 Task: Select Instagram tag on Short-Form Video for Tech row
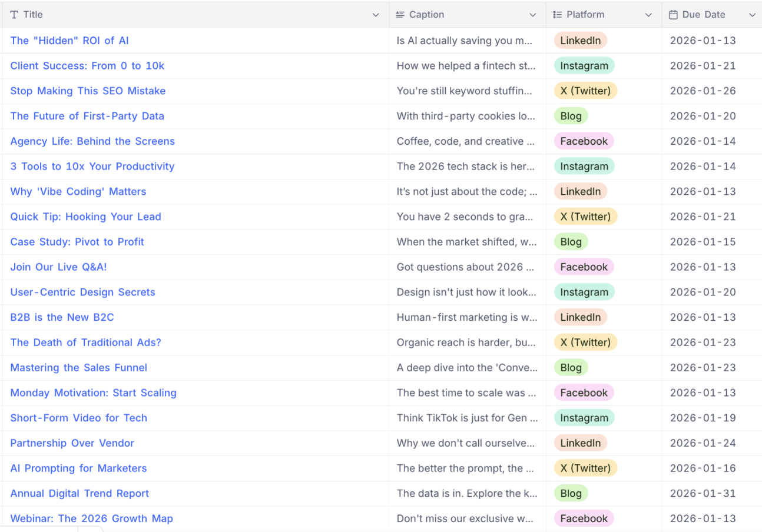tap(584, 418)
